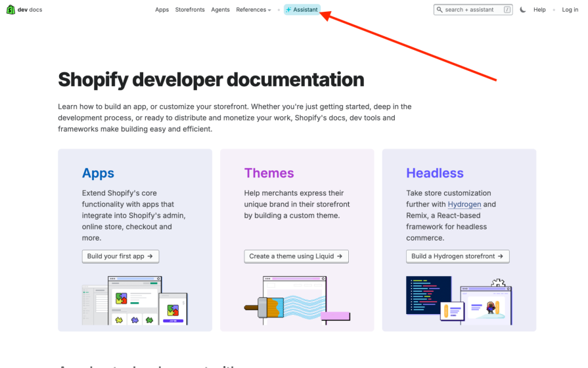This screenshot has width=588, height=368.
Task: Click the slash shortcut badge in search
Action: tap(507, 10)
